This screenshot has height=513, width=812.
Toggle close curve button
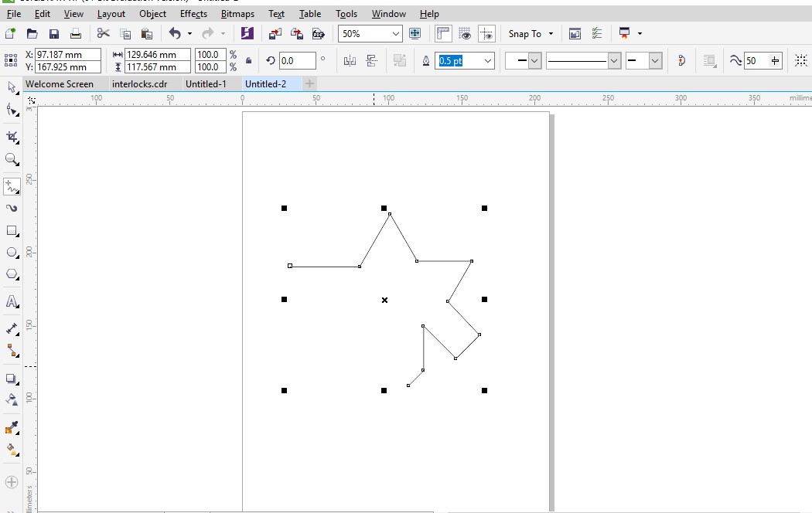[681, 61]
